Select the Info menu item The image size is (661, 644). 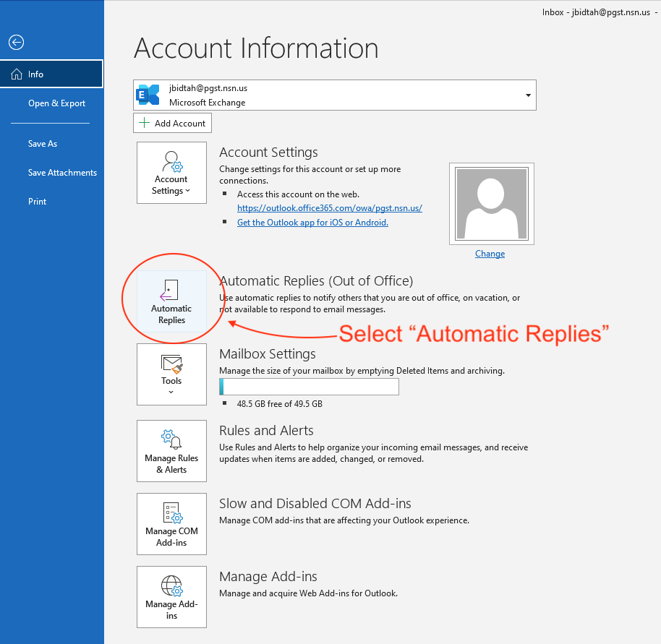pos(51,74)
